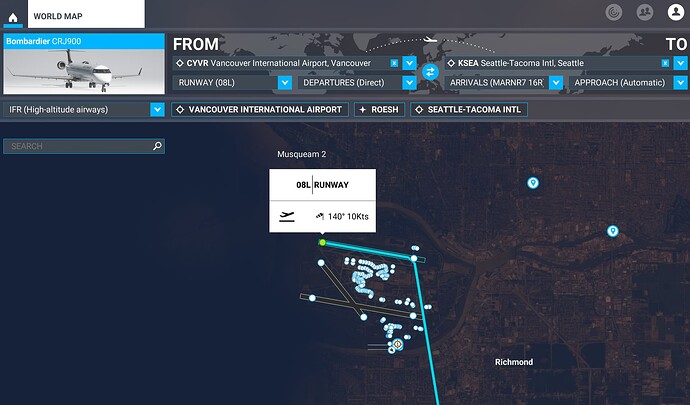Expand the departure airport dropdown

click(410, 63)
